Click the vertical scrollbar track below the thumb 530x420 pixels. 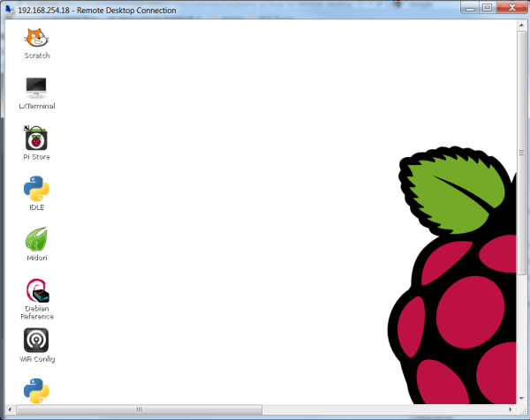click(521, 334)
